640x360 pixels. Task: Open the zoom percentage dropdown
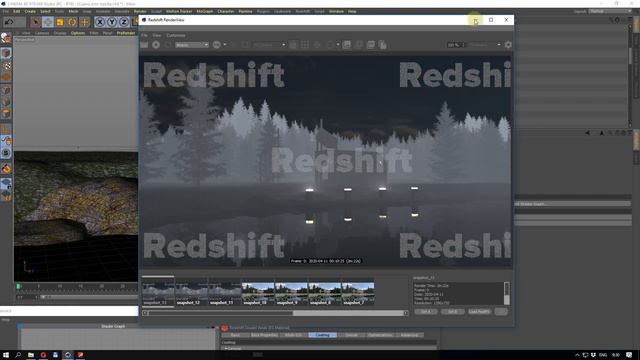click(x=456, y=45)
